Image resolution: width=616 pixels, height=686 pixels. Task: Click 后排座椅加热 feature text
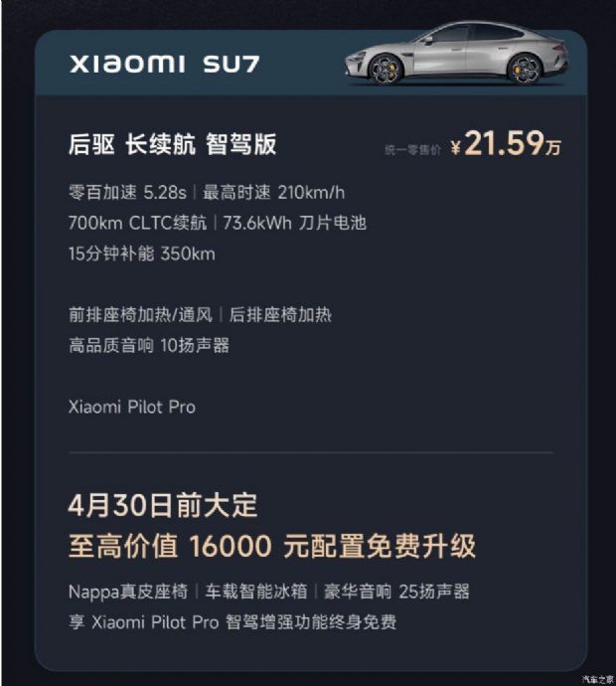pos(280,315)
